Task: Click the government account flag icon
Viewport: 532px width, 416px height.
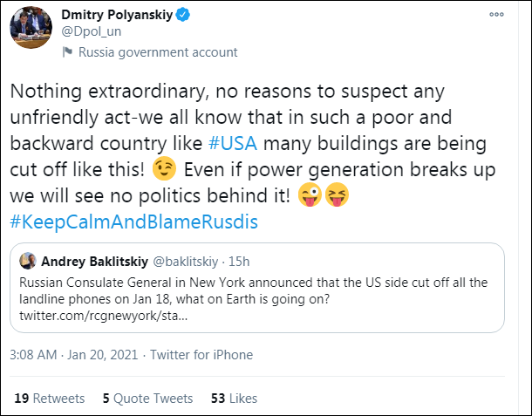Action: pyautogui.click(x=67, y=52)
